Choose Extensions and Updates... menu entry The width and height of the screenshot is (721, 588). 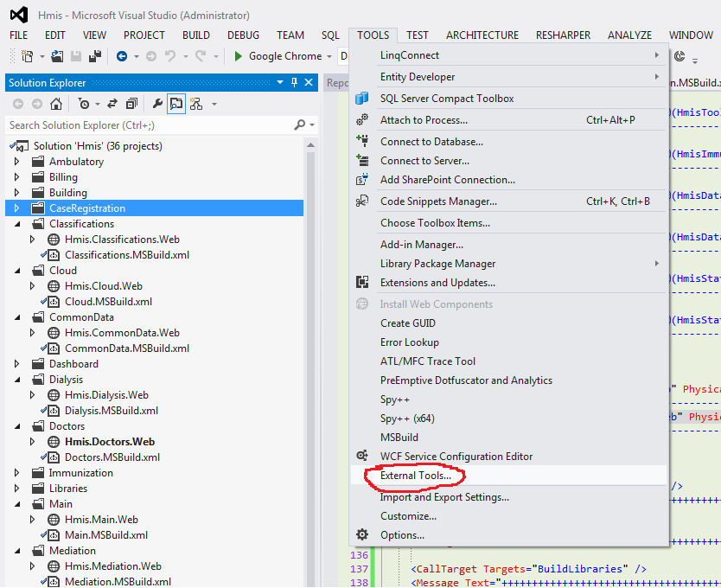point(437,283)
